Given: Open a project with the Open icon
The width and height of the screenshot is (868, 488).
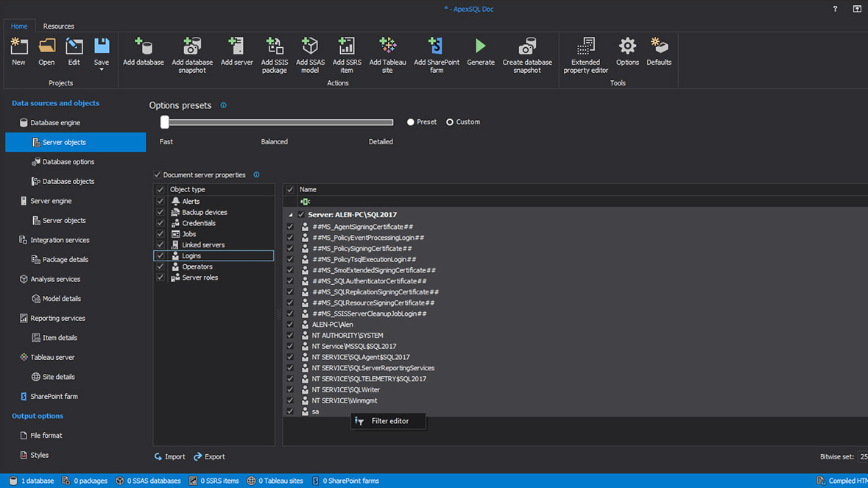Looking at the screenshot, I should tap(46, 46).
